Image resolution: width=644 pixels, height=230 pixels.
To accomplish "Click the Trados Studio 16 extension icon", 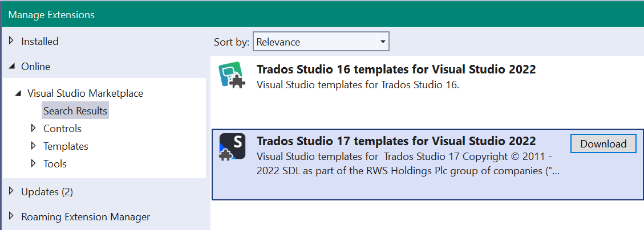I will (232, 76).
